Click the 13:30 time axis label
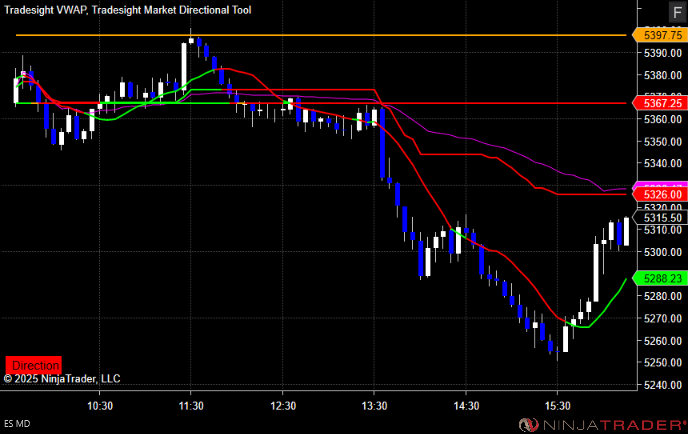688x434 pixels. click(x=374, y=406)
